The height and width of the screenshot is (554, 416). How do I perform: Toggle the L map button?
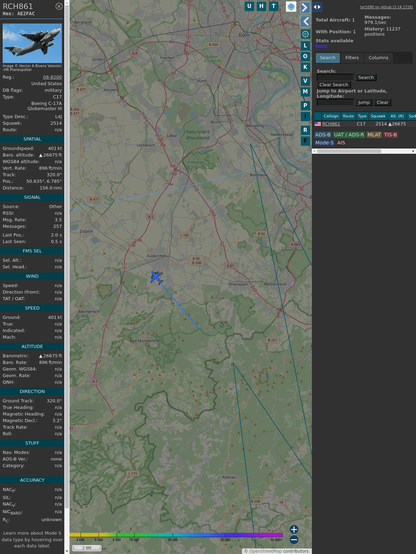point(305,46)
